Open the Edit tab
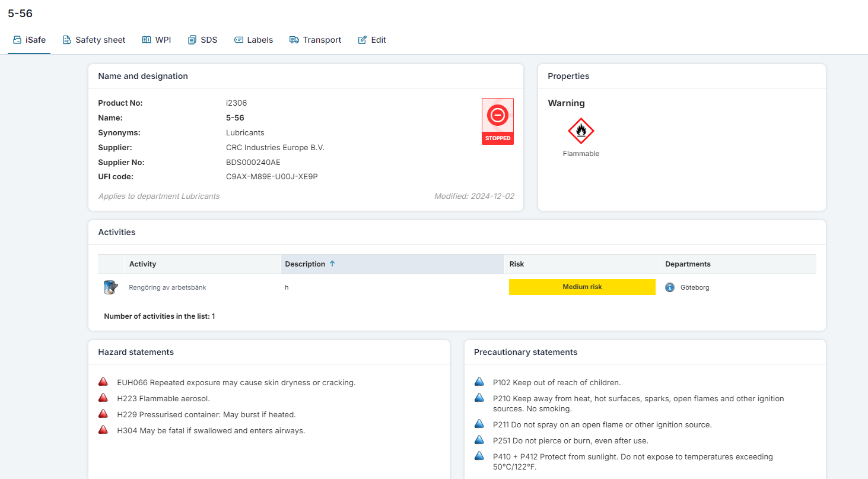Screen dimensions: 868x479 click(372, 40)
